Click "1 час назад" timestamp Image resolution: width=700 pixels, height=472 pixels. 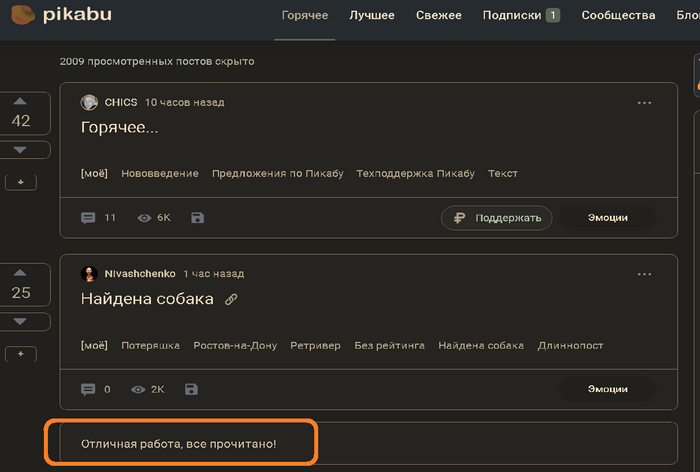213,274
